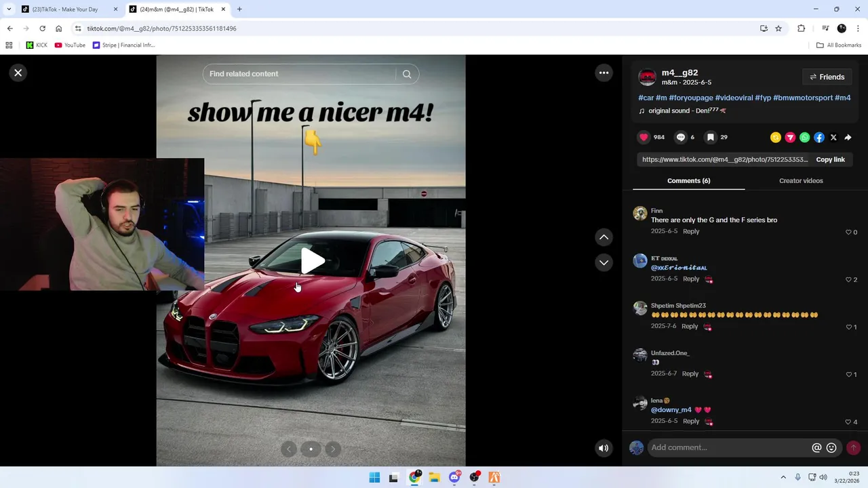The height and width of the screenshot is (488, 868).
Task: Show hidden system tray icons
Action: (x=783, y=477)
